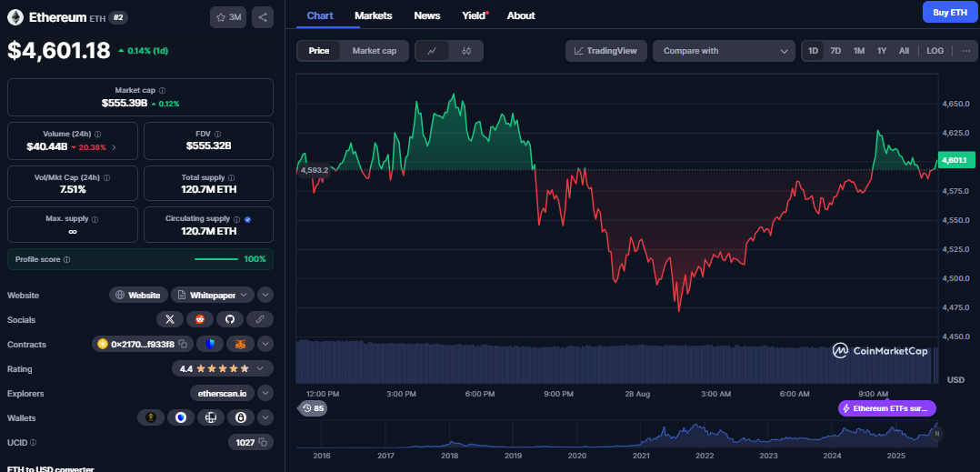This screenshot has height=472, width=980.
Task: Open the history clock badge showing 85
Action: point(312,409)
